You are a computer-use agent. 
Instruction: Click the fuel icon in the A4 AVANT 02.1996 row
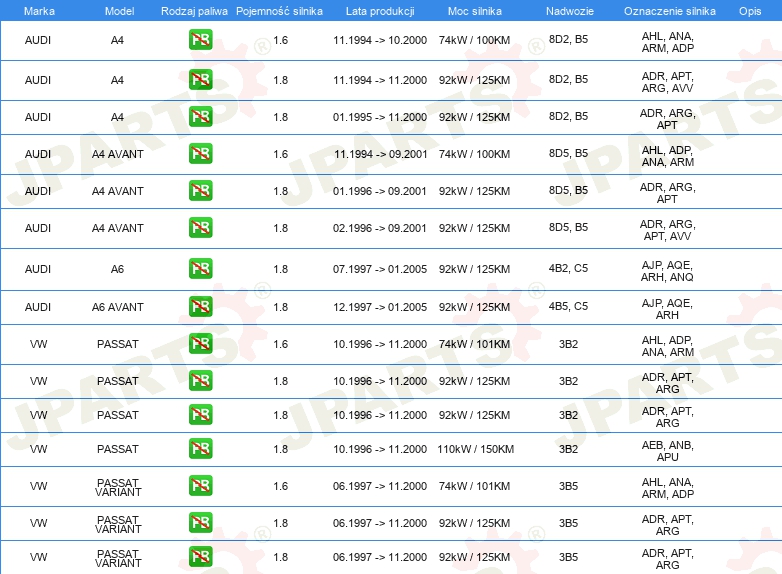tap(200, 227)
